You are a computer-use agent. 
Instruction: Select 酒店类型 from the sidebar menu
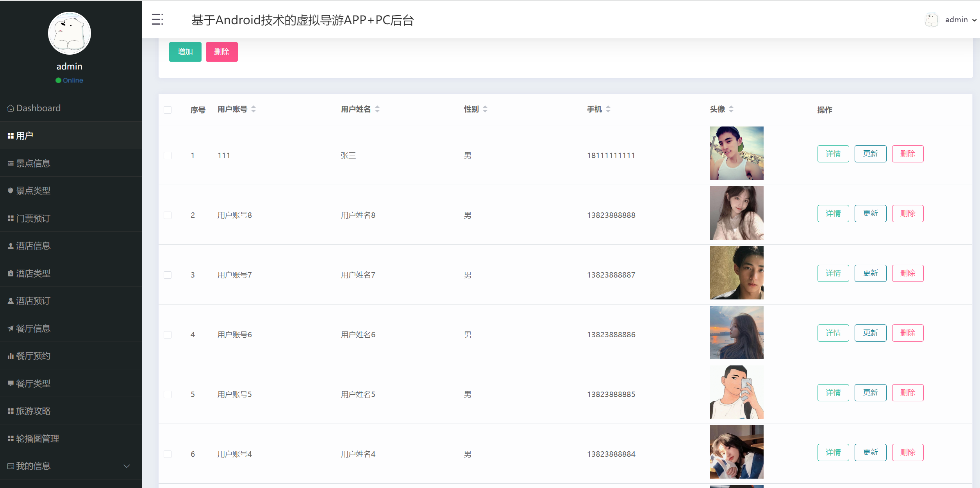pyautogui.click(x=33, y=273)
